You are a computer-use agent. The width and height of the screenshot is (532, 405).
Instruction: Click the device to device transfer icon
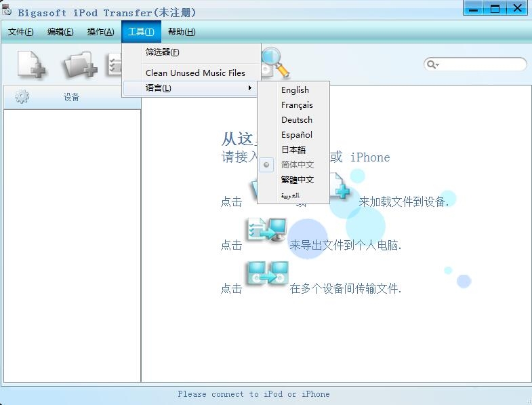pos(268,273)
